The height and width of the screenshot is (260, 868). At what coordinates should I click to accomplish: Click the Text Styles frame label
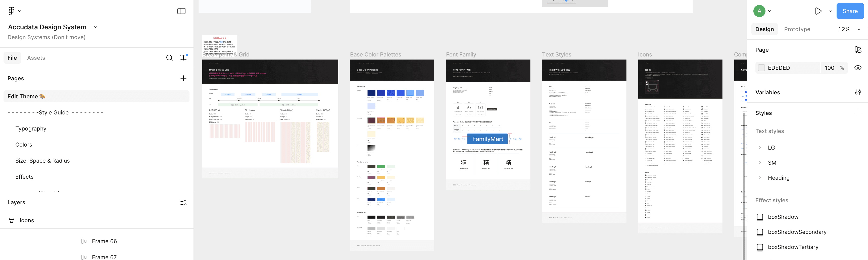click(557, 54)
